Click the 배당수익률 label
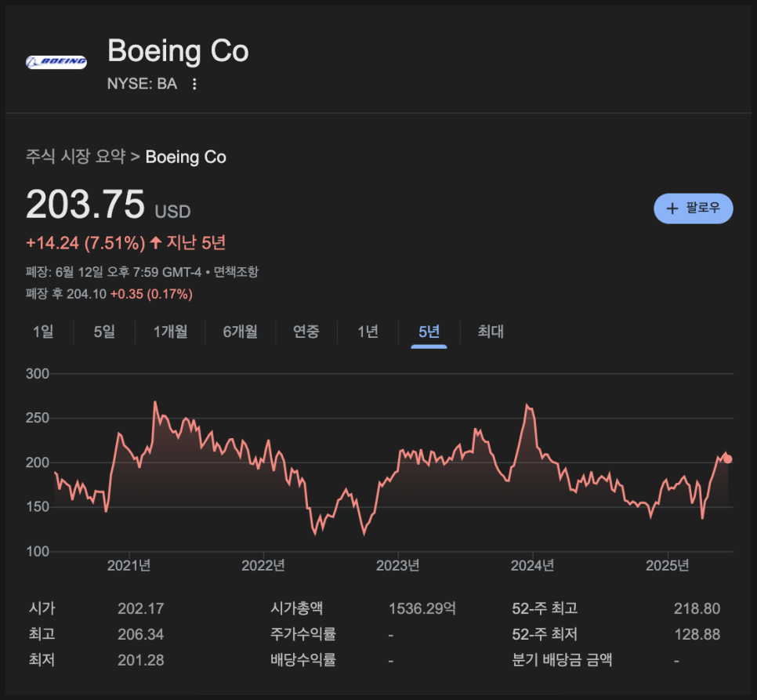Screen dimensions: 757x700 [303, 660]
